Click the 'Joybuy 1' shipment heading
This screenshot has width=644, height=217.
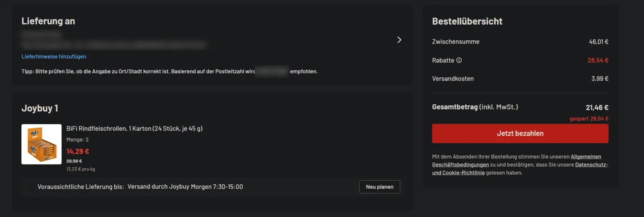tap(40, 108)
